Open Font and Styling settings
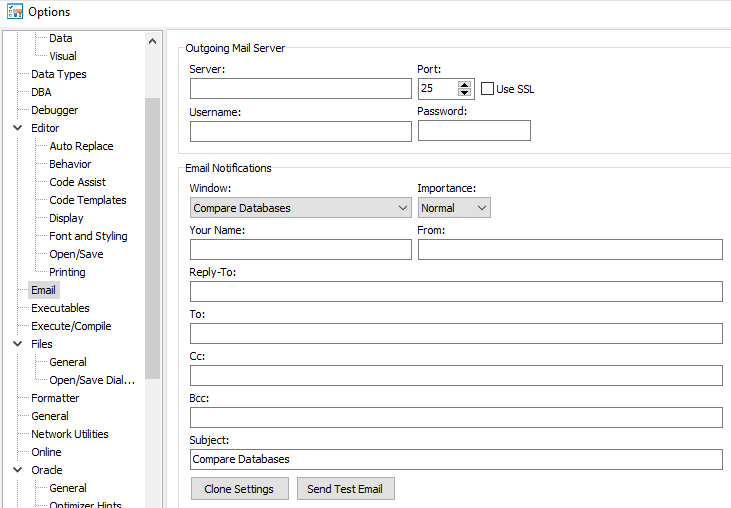This screenshot has width=731, height=508. (x=88, y=236)
